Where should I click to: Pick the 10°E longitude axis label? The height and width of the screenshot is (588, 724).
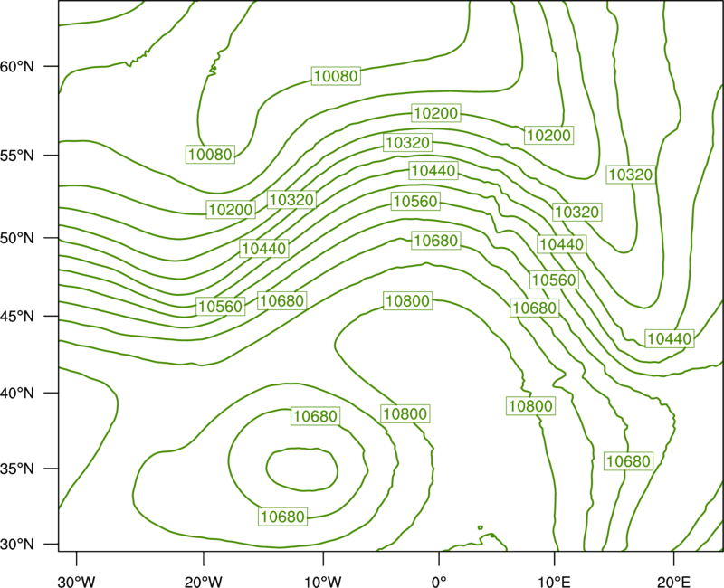coord(554,582)
